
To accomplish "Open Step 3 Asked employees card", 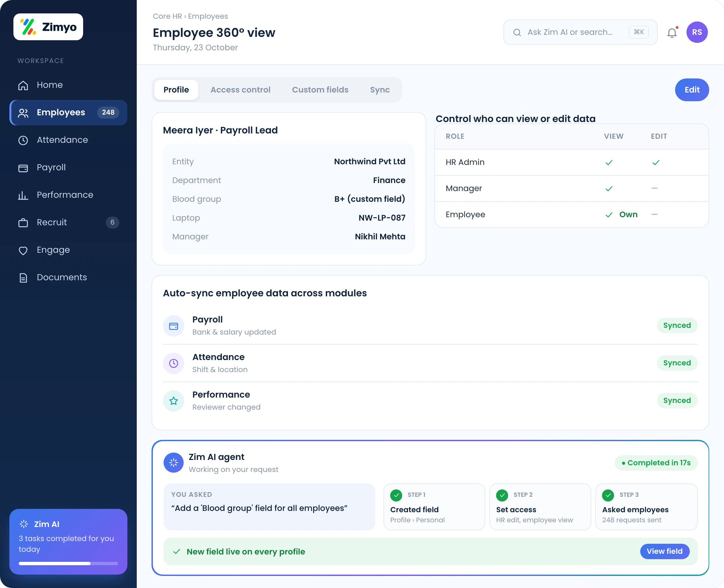I will pyautogui.click(x=646, y=507).
